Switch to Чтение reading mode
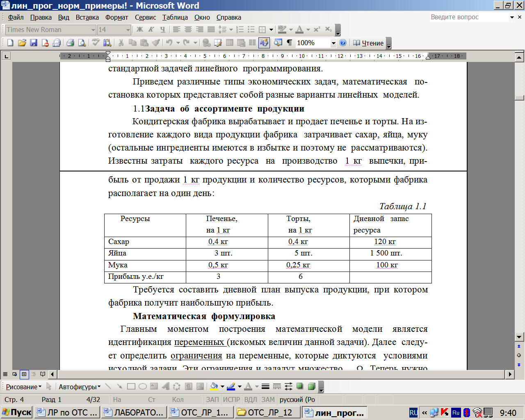 368,43
